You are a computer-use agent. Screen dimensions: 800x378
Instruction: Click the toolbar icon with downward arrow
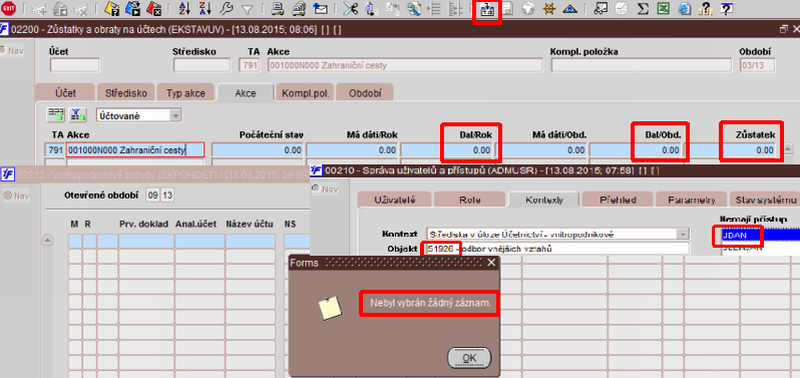coord(487,11)
